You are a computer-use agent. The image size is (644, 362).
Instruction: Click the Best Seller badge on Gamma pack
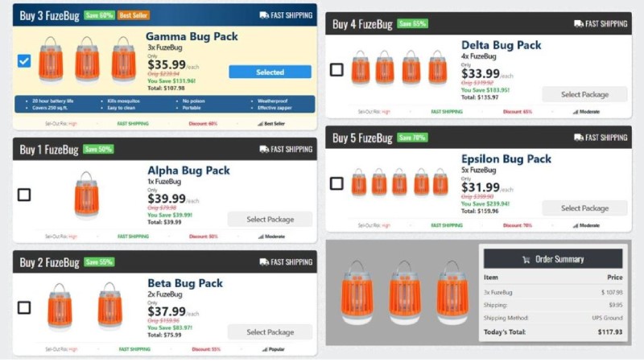(x=133, y=15)
